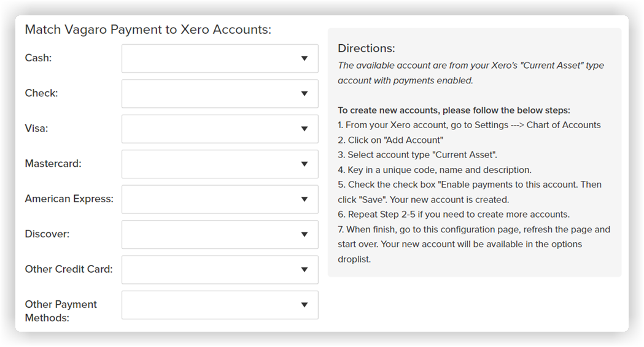Click the "Cash:" label
The image size is (644, 347).
(x=38, y=58)
